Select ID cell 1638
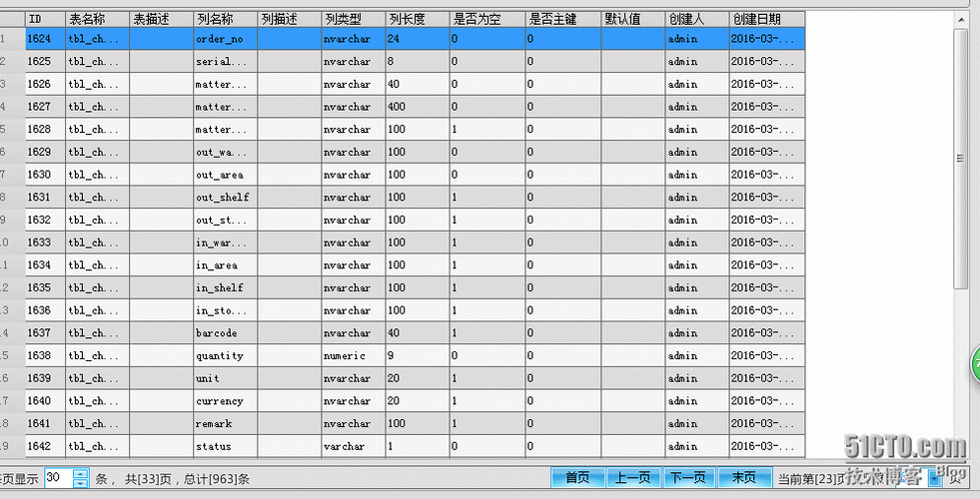 coord(45,355)
